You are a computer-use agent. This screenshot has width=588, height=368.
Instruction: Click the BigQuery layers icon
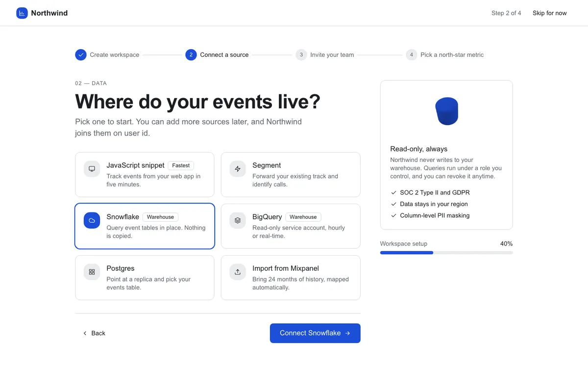(238, 220)
